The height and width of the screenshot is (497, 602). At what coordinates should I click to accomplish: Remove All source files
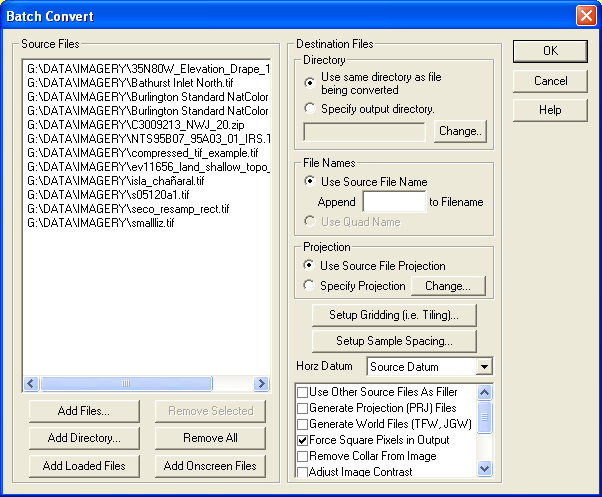pyautogui.click(x=210, y=438)
